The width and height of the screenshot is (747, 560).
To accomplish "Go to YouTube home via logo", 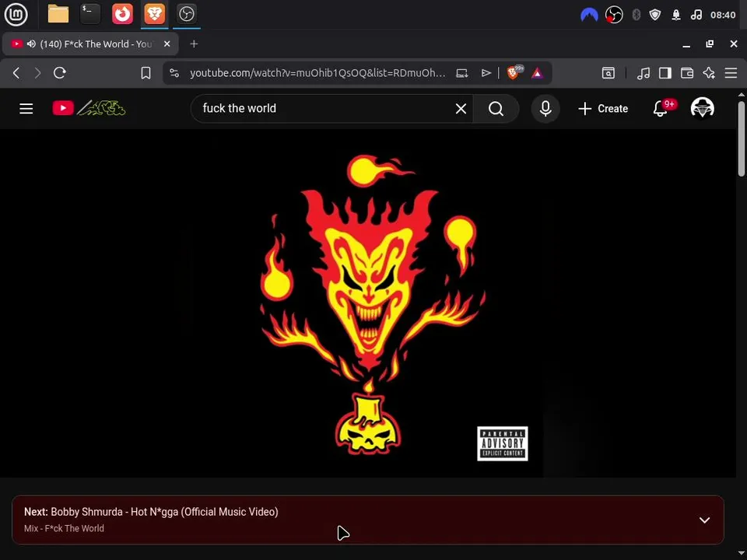I will click(89, 109).
